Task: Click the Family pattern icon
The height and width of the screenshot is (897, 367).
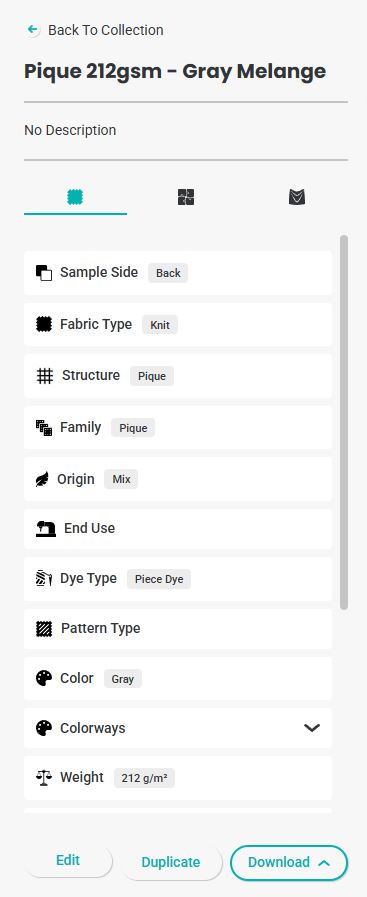Action: tap(44, 427)
